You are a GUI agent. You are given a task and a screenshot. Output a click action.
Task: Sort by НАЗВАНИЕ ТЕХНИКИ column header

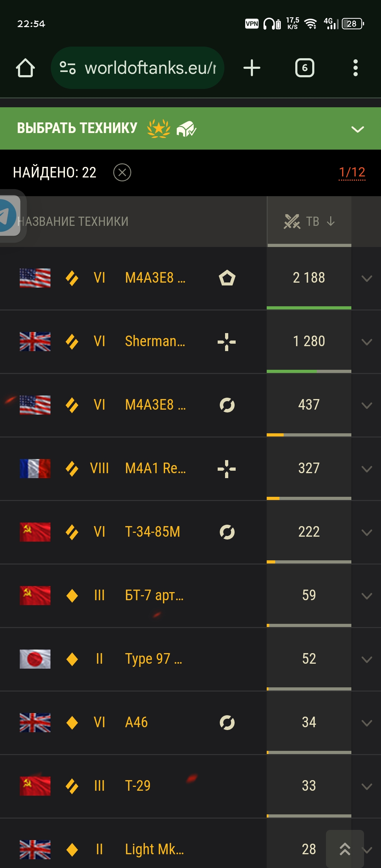(73, 221)
